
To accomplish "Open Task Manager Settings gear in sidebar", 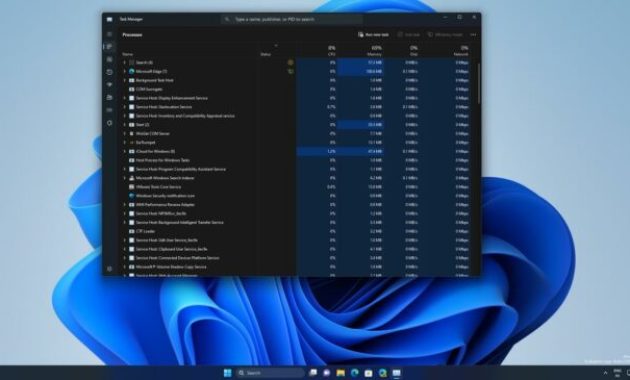I will coord(109,269).
